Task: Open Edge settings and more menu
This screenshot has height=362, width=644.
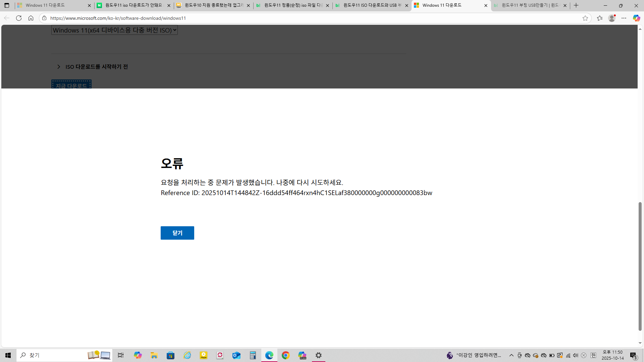Action: coord(624,18)
